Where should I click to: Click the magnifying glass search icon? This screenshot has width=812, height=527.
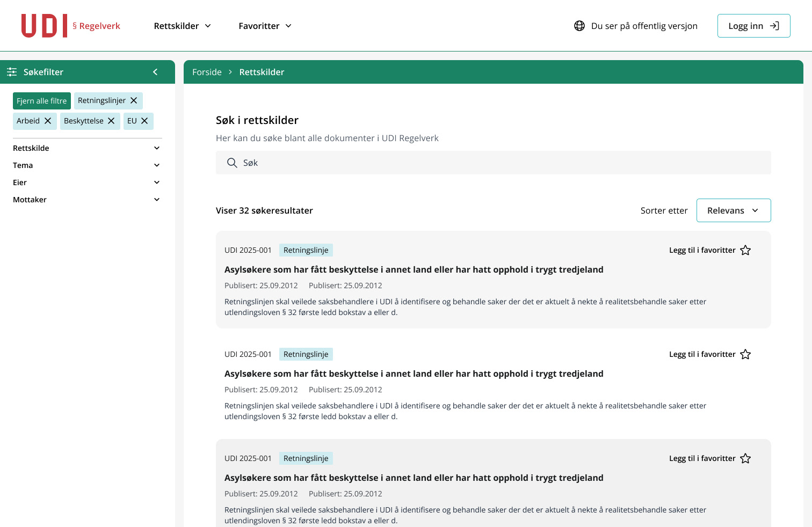tap(232, 163)
